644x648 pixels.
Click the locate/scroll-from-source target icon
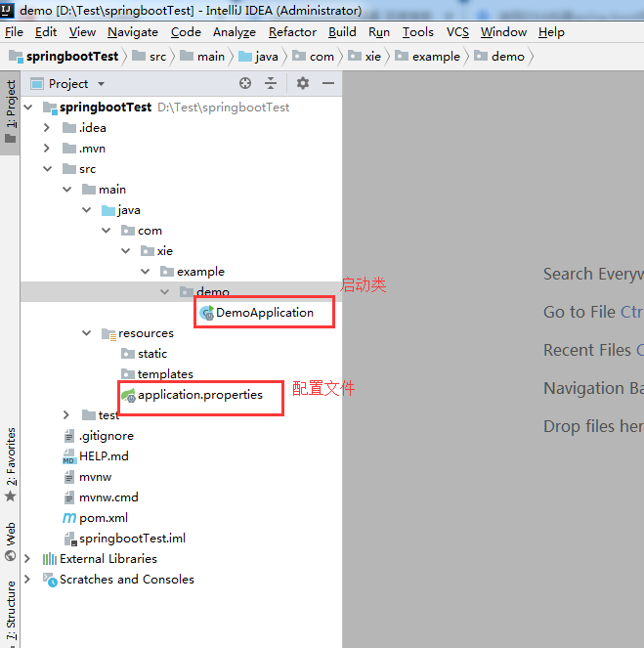pyautogui.click(x=245, y=83)
